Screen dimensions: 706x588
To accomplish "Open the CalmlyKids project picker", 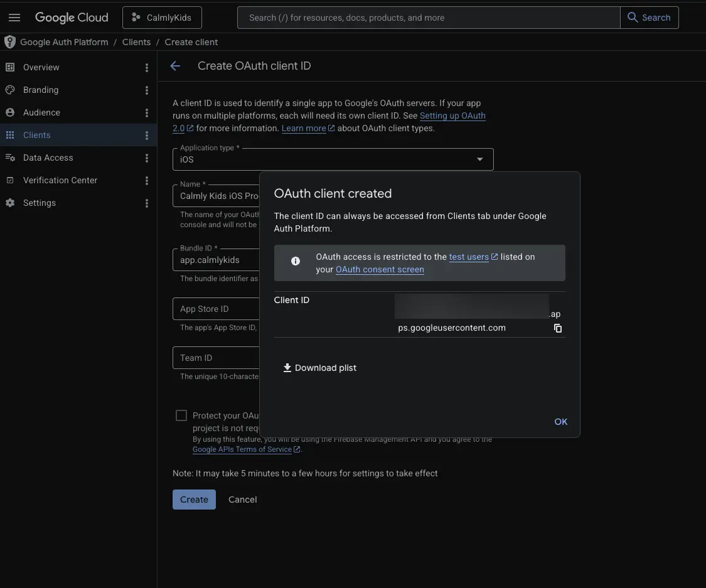I will point(162,18).
